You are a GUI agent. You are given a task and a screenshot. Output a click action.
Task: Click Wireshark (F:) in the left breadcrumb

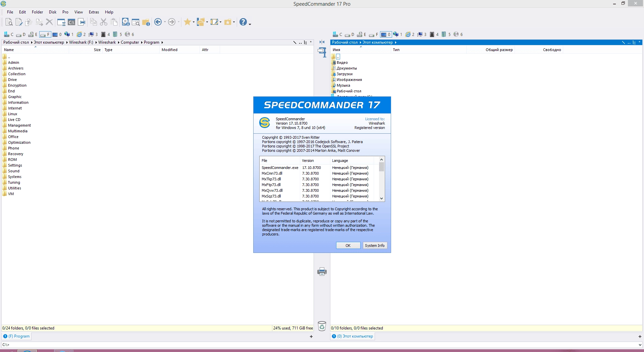coord(81,42)
